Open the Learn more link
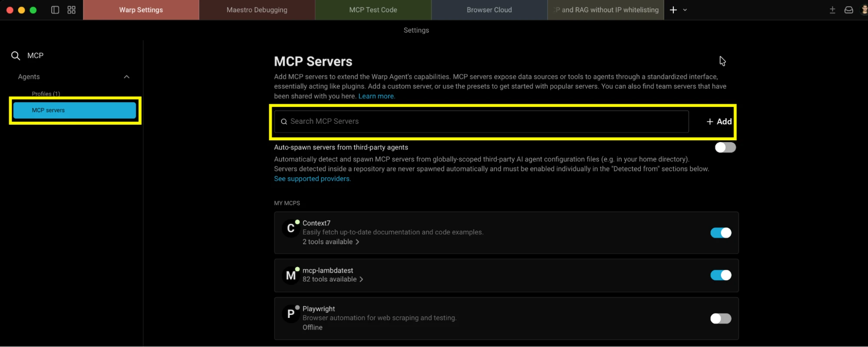The image size is (868, 347). click(376, 96)
